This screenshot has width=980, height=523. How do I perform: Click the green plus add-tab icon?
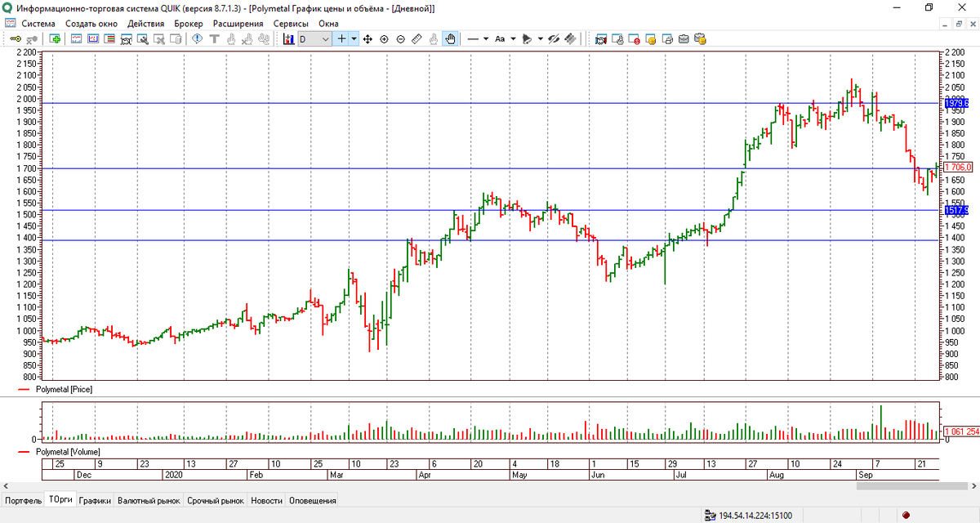click(x=55, y=38)
